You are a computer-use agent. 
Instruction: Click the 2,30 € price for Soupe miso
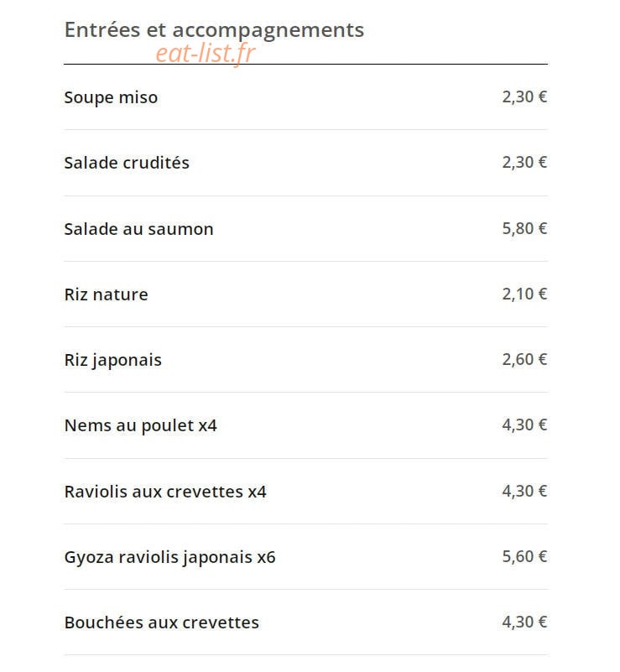tap(524, 96)
